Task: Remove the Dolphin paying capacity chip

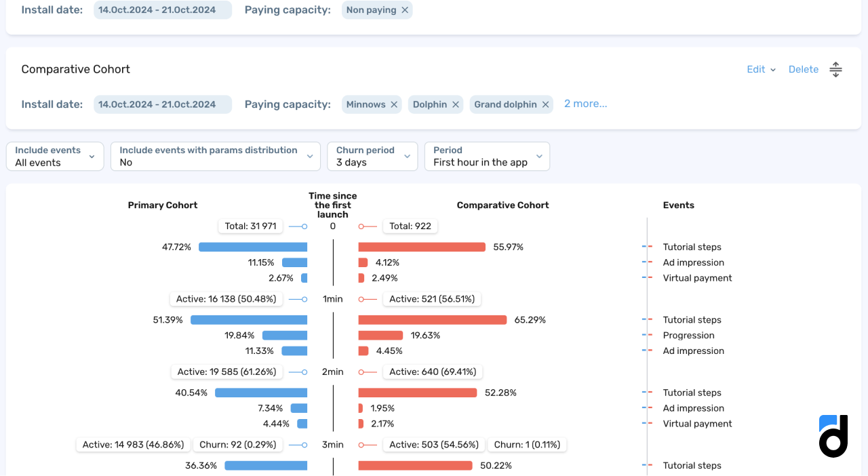Action: coord(456,104)
